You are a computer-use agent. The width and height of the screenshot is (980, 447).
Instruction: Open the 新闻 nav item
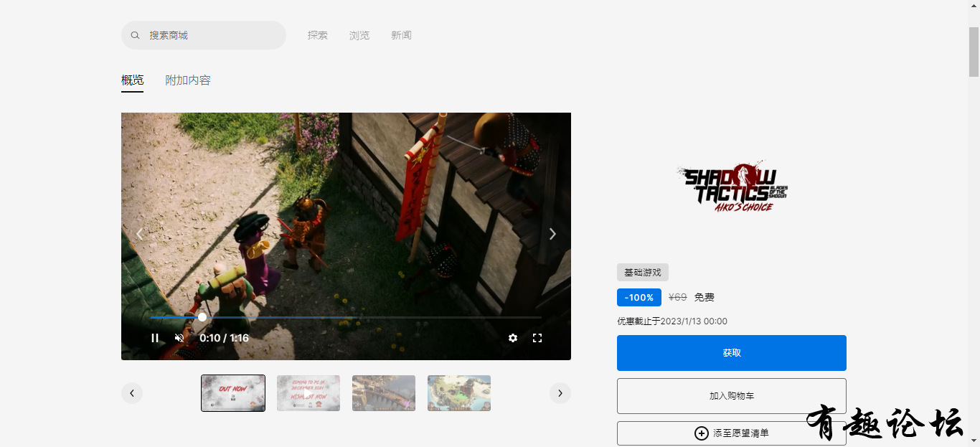pyautogui.click(x=401, y=35)
